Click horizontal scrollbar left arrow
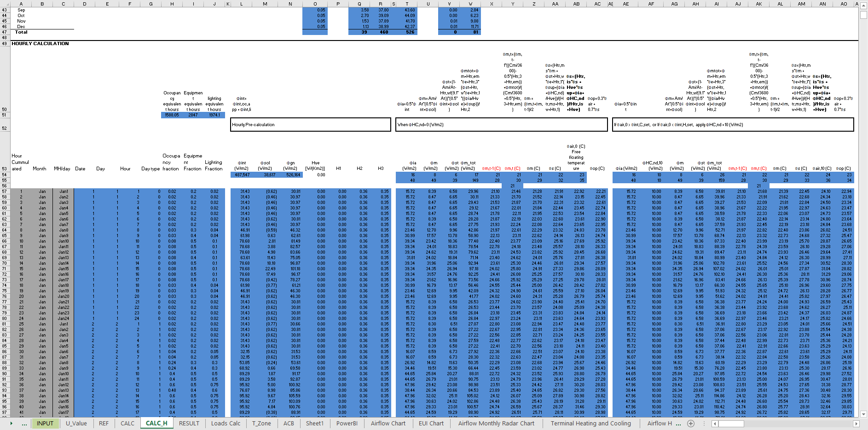Viewport: 868px width, 430px height. (714, 424)
